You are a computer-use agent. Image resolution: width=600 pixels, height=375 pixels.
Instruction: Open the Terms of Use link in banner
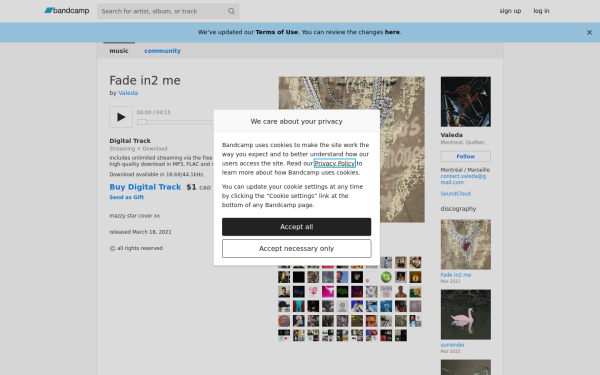pyautogui.click(x=276, y=32)
